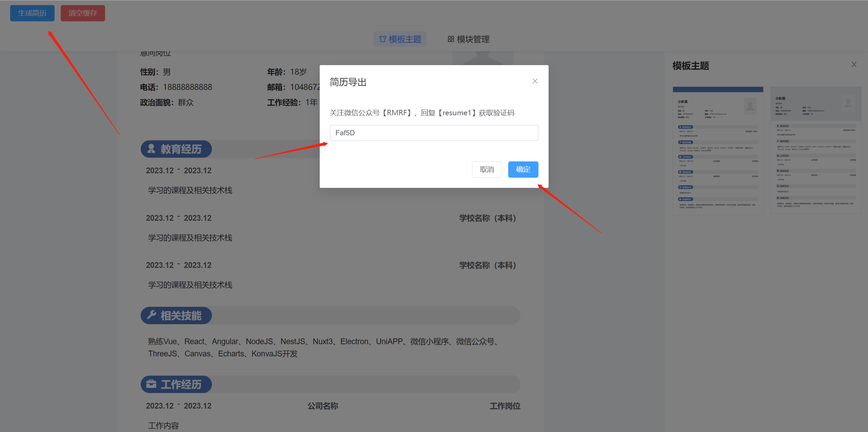
Task: Click the 生成简历 button
Action: click(x=32, y=13)
